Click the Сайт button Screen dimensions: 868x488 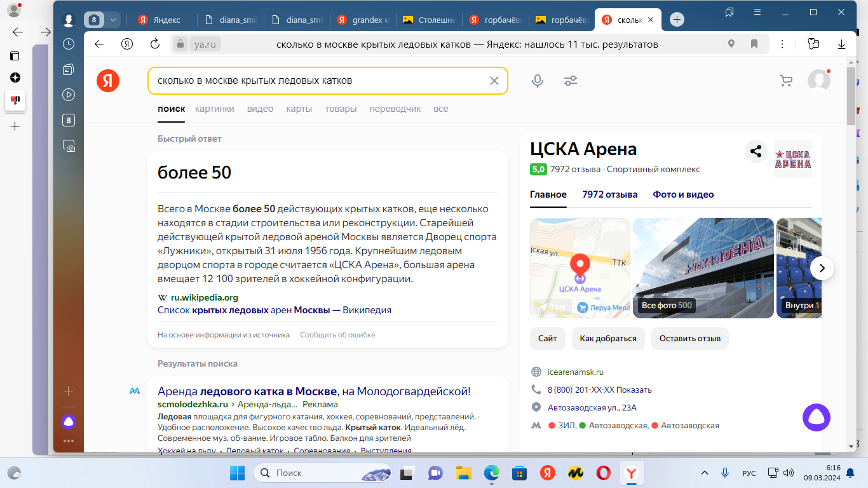[548, 339]
